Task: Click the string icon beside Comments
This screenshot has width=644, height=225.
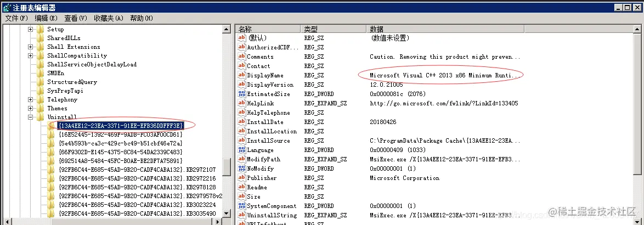Action: tap(241, 57)
